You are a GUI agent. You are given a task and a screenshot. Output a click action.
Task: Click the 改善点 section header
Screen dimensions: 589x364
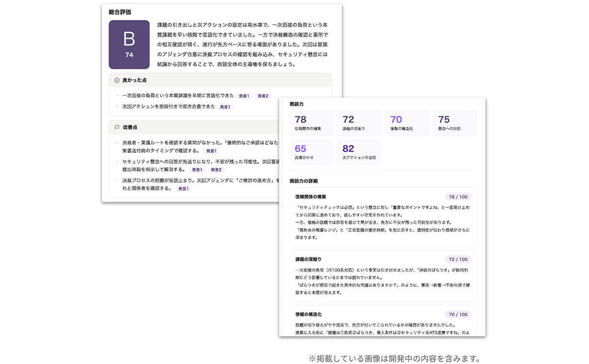(x=194, y=127)
